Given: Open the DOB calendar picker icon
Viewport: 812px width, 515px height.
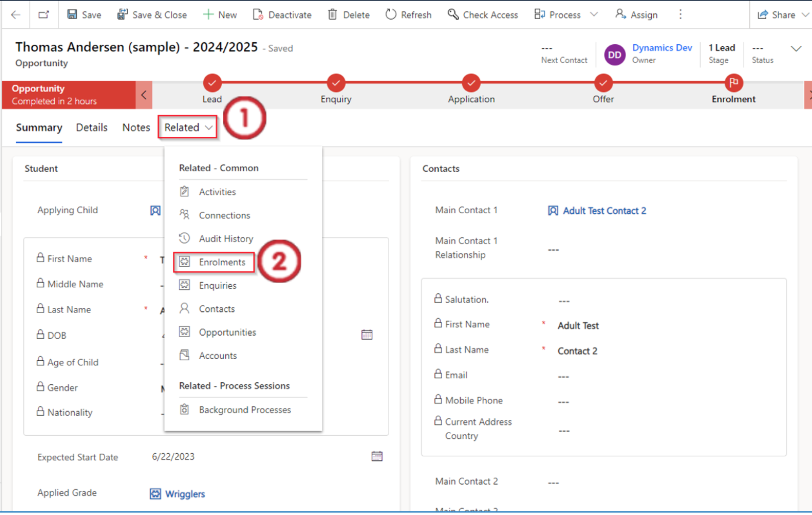Looking at the screenshot, I should [x=367, y=334].
